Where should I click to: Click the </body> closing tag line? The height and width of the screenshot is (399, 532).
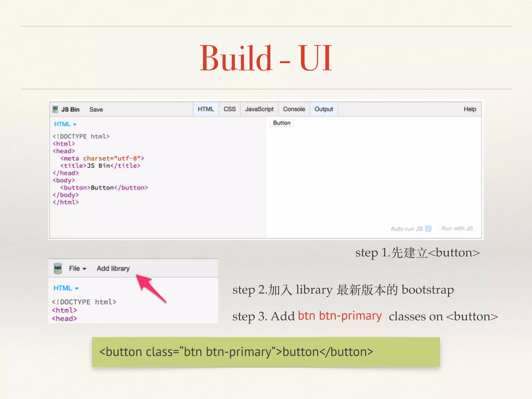[66, 195]
